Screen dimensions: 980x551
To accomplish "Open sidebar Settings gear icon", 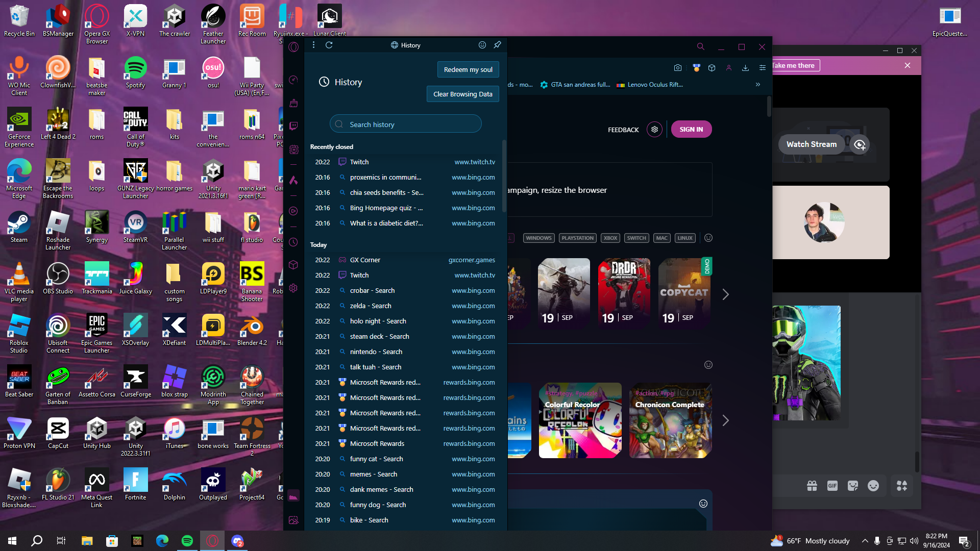I will click(293, 288).
